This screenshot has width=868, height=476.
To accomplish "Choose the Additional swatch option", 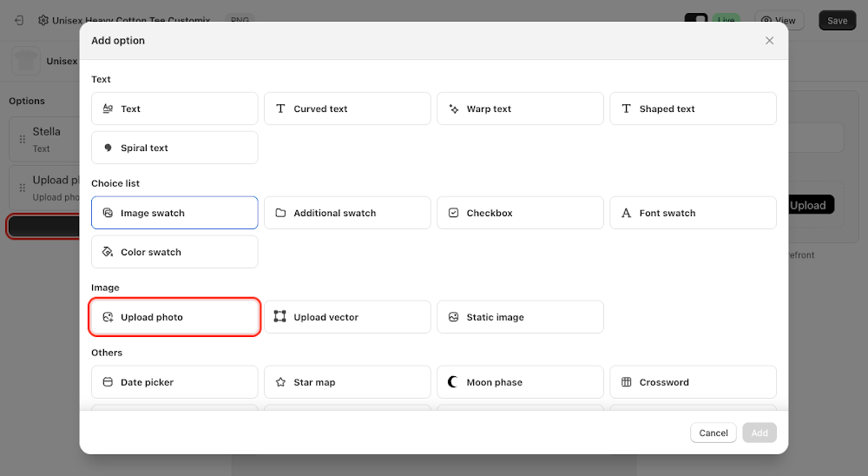I will (347, 213).
